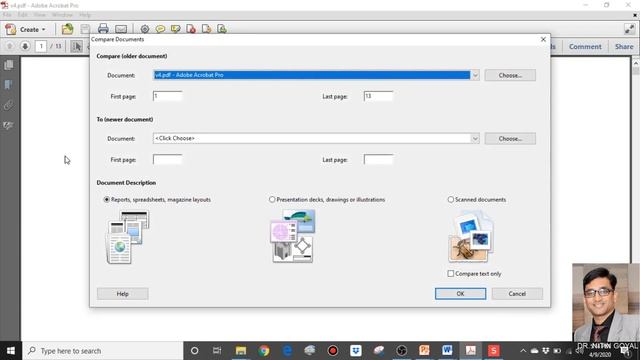Screen dimensions: 640x360
Task: Open the File menu
Action: [7, 15]
